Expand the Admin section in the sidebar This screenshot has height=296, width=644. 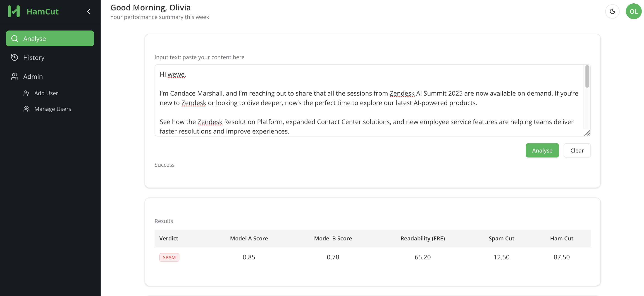[33, 77]
